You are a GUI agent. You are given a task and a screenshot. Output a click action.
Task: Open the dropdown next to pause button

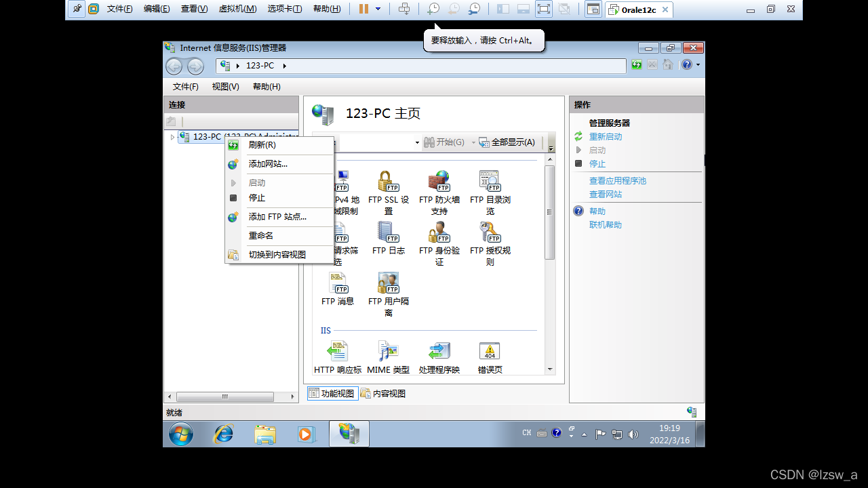378,9
